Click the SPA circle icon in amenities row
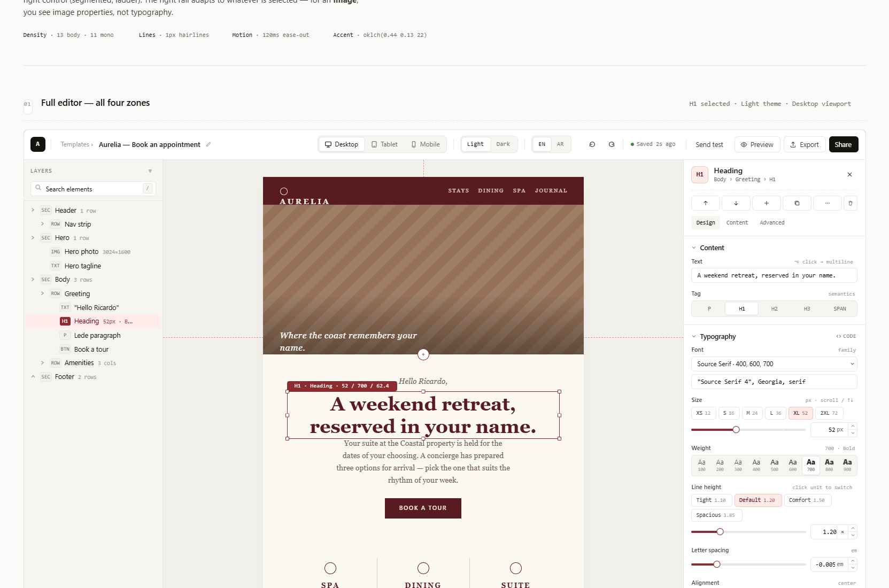Viewport: 889px width, 588px height. [x=330, y=568]
